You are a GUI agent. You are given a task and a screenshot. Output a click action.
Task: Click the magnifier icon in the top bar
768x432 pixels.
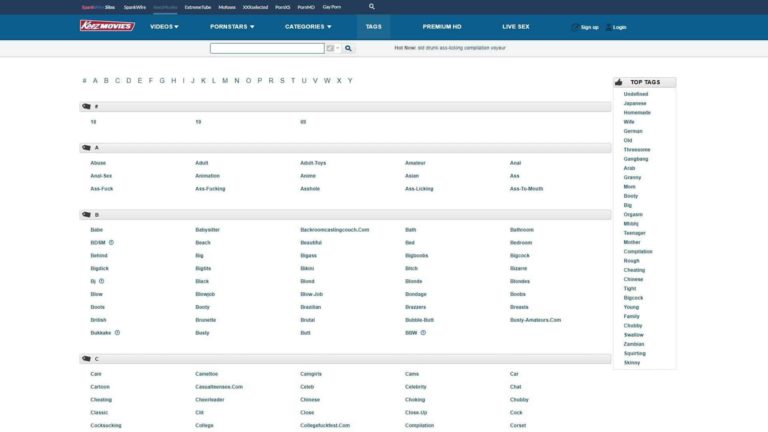(372, 6)
